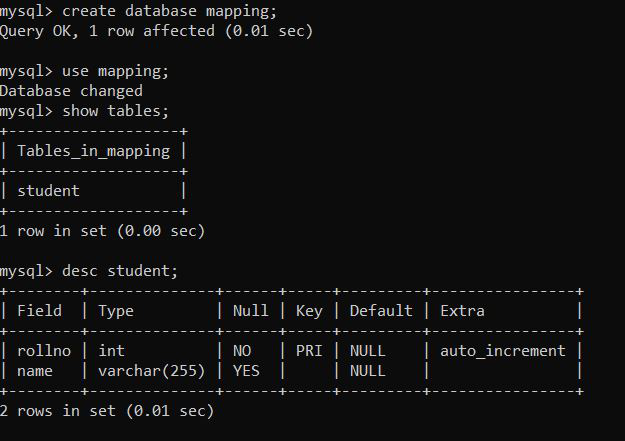Click the YES value in Null column
This screenshot has height=441, width=625.
tap(246, 370)
